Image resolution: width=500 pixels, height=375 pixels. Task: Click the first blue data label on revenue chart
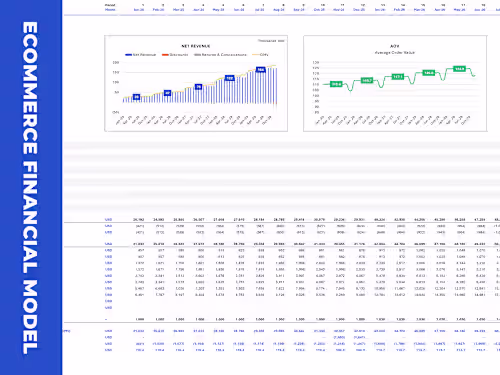[x=136, y=97]
